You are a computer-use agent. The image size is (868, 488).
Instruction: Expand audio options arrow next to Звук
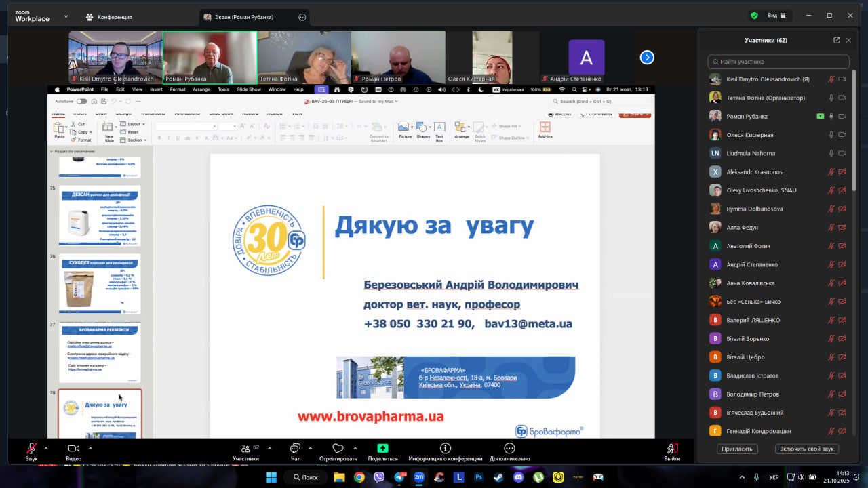46,448
